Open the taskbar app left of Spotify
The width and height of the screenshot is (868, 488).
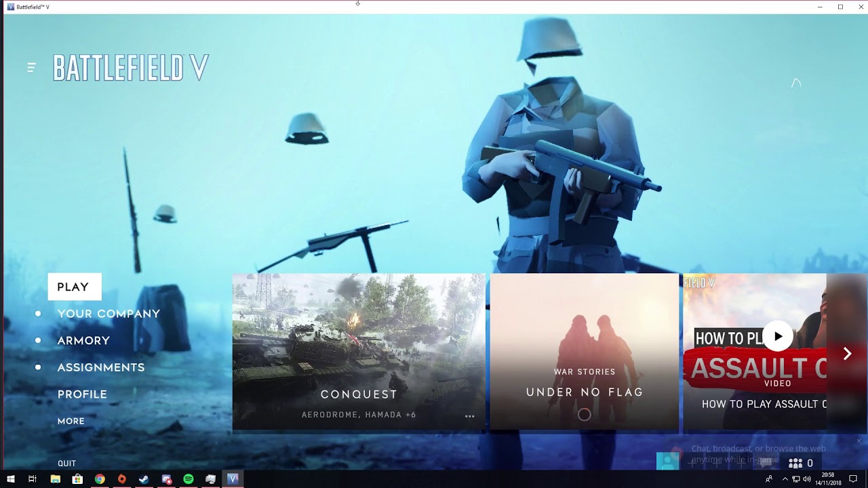pos(167,479)
